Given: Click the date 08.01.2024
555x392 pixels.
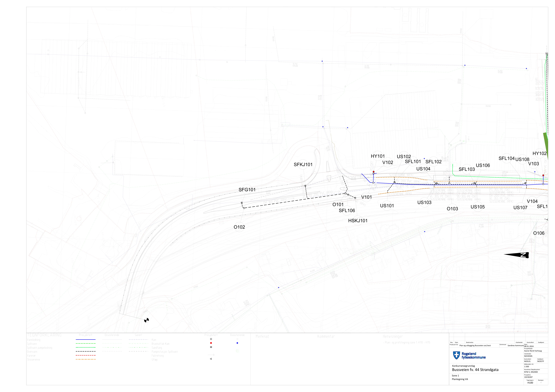Looking at the screenshot, I should (529, 346).
